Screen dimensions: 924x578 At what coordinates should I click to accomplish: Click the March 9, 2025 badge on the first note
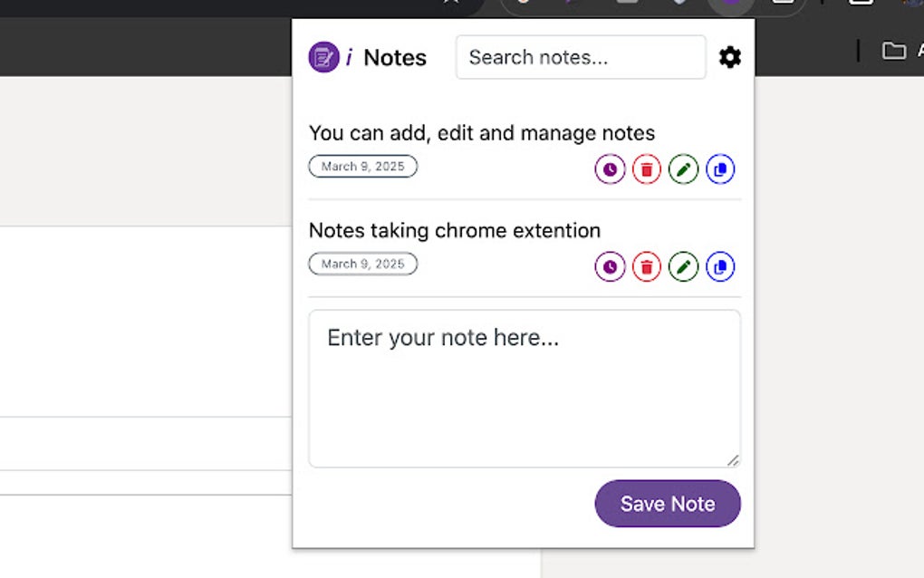point(362,167)
